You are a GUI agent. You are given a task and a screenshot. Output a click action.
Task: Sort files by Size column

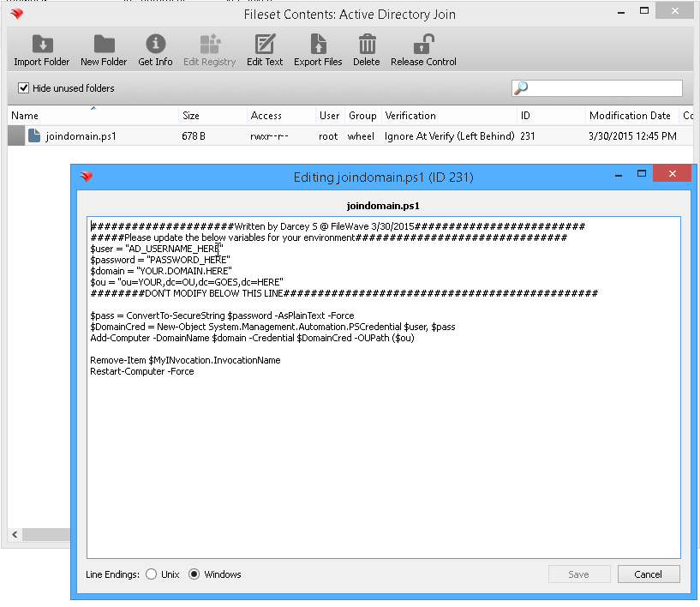point(213,116)
